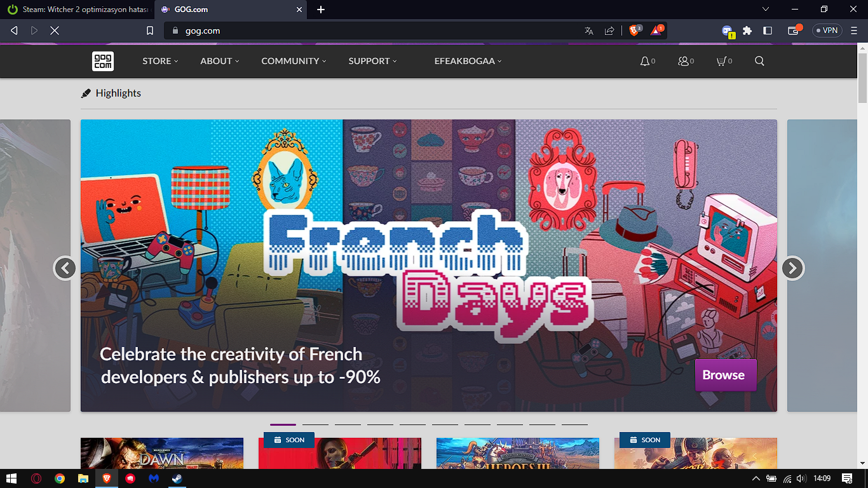Switch to the Steam Witcher 2 tab
The image size is (868, 488).
click(78, 10)
